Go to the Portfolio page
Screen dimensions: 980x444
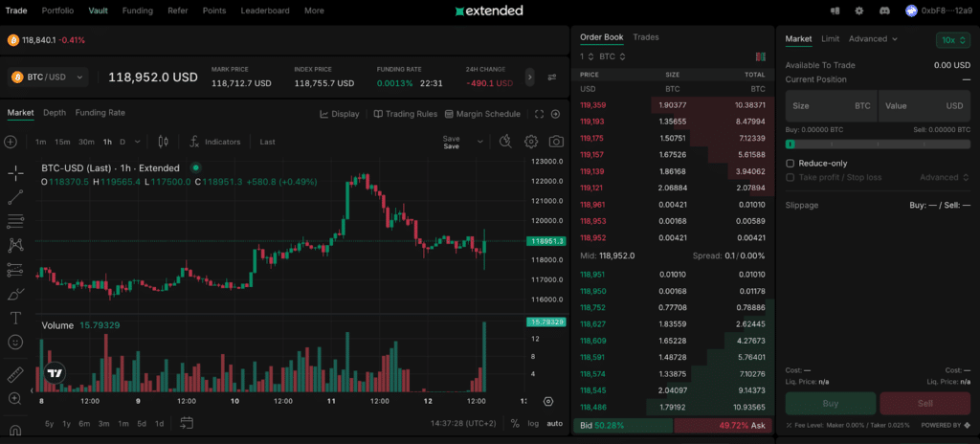pyautogui.click(x=57, y=11)
